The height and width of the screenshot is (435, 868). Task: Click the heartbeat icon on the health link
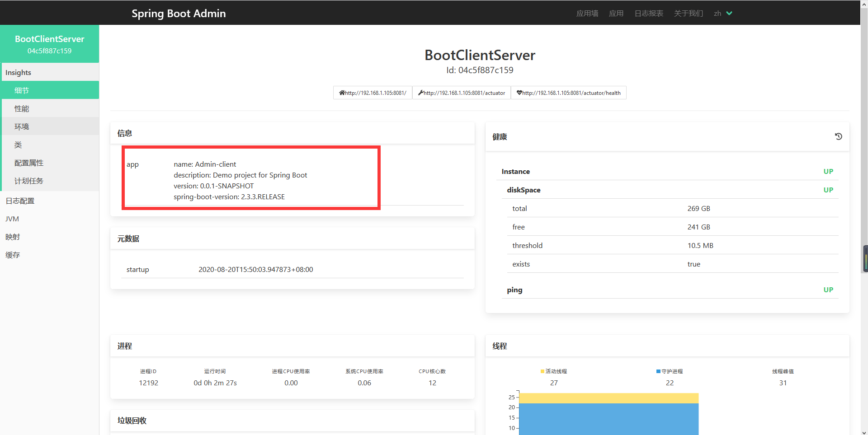tap(519, 93)
